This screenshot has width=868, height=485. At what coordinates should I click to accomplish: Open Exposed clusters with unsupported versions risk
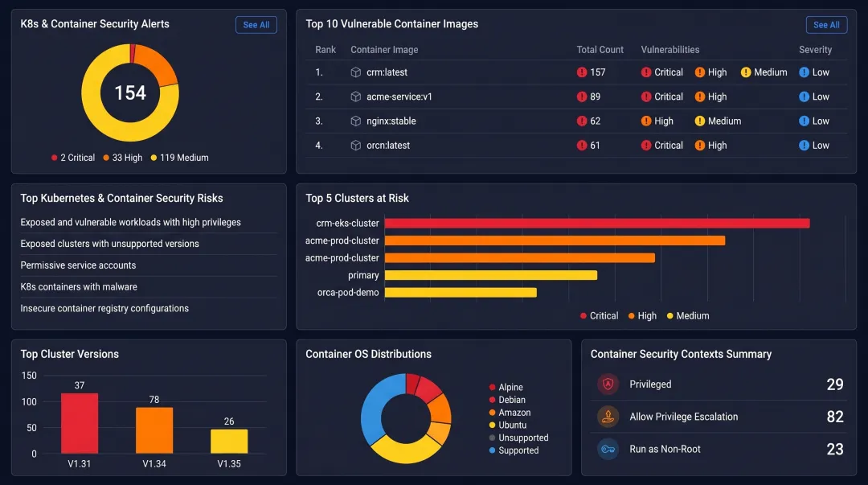click(x=109, y=244)
